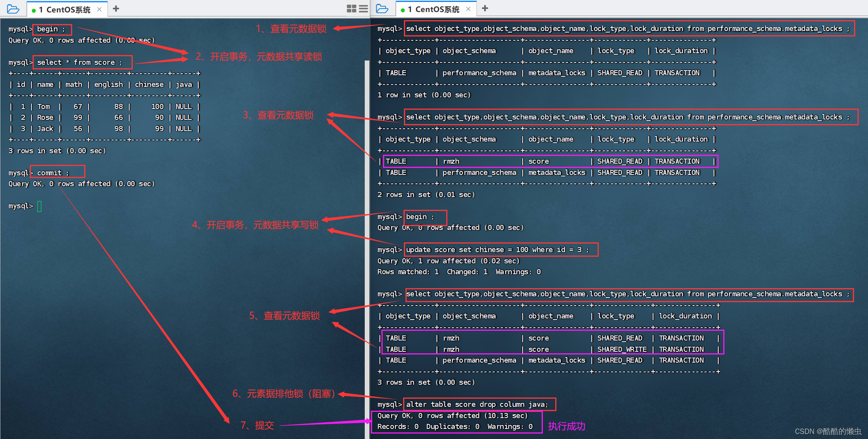Click 'select * from score ;' command
Viewport: 868px width, 439px height.
(80, 62)
